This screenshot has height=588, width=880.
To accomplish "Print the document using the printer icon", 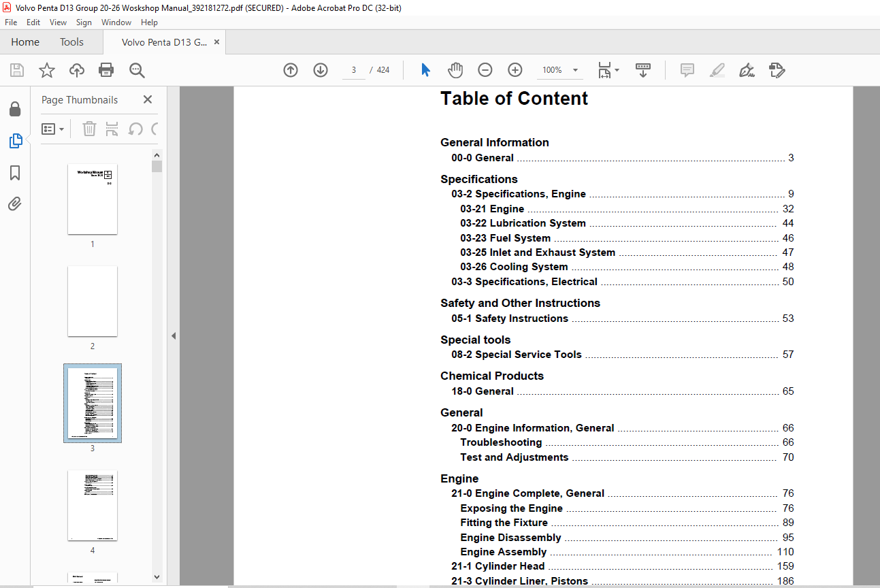I will [x=106, y=70].
